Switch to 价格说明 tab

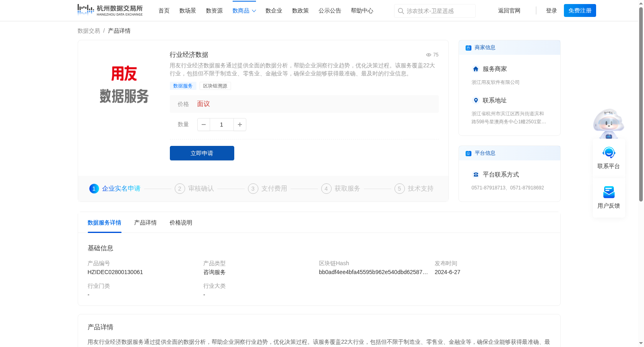coord(181,222)
